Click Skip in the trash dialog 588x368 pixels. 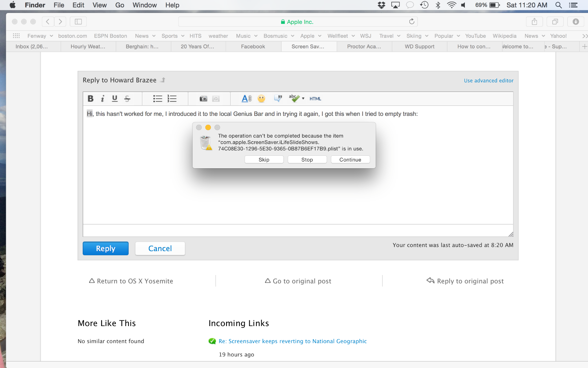[x=264, y=159]
